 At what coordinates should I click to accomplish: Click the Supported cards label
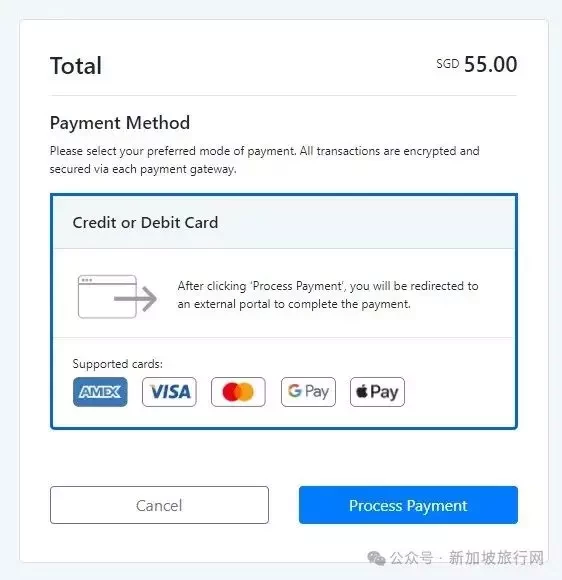click(x=118, y=364)
